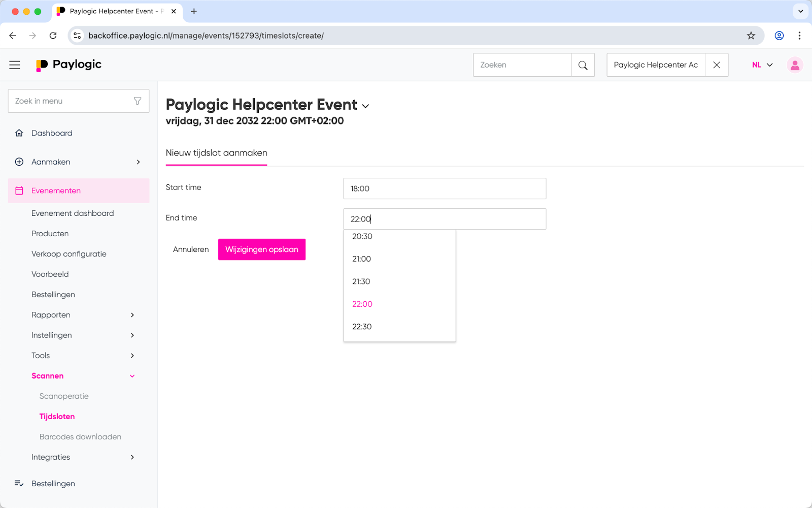Collapse the Scannen submenu
This screenshot has height=508, width=812.
coord(132,376)
